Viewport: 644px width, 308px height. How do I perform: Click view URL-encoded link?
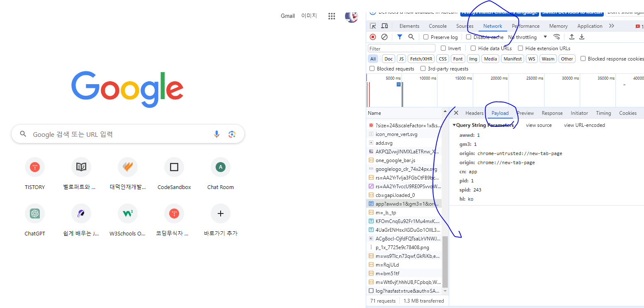584,125
